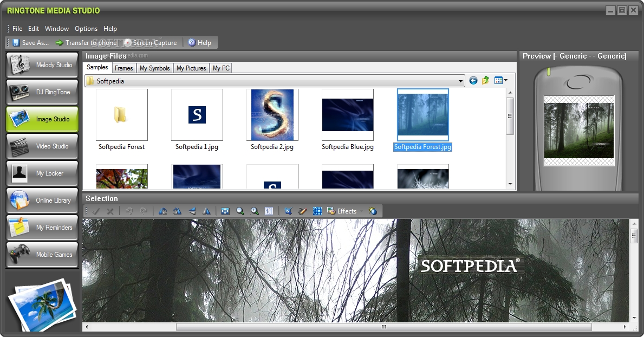644x337 pixels.
Task: Cancel selection with the X icon
Action: pyautogui.click(x=110, y=211)
